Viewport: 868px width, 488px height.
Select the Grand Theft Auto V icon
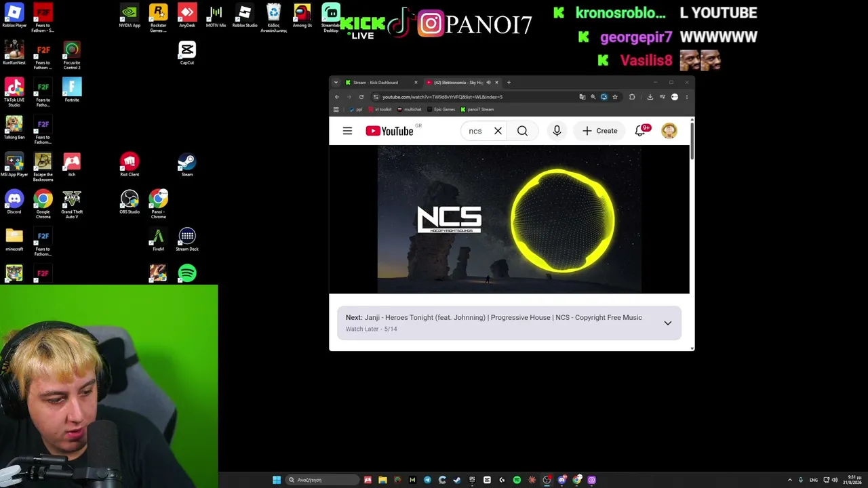72,205
